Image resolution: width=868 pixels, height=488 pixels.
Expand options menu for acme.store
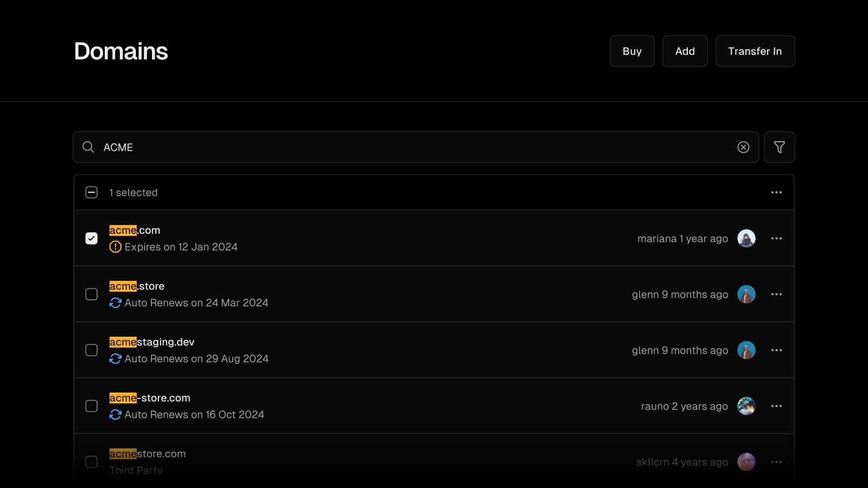(x=776, y=294)
